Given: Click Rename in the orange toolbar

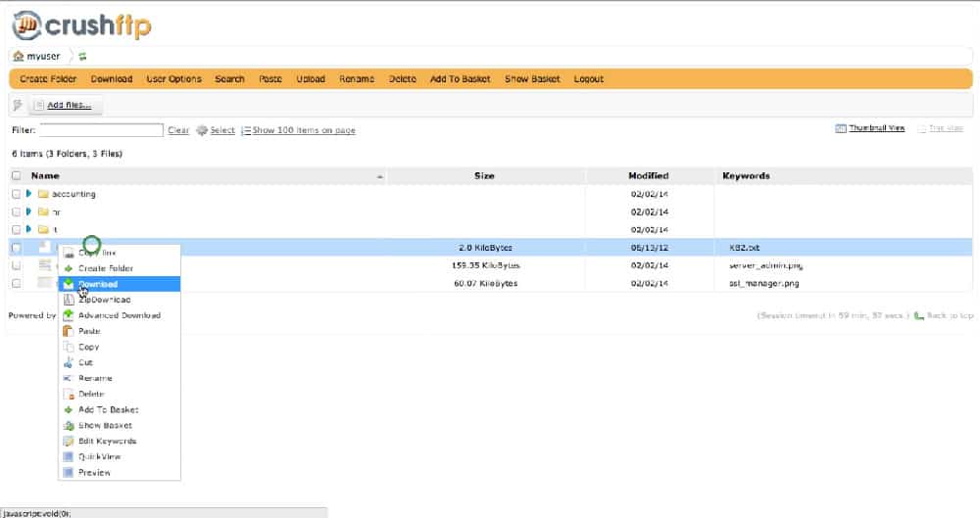Looking at the screenshot, I should [357, 79].
